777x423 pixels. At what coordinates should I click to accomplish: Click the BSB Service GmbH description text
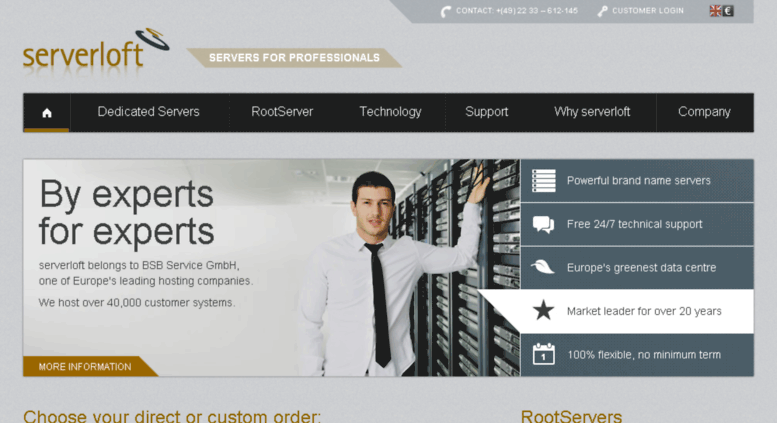pyautogui.click(x=146, y=273)
